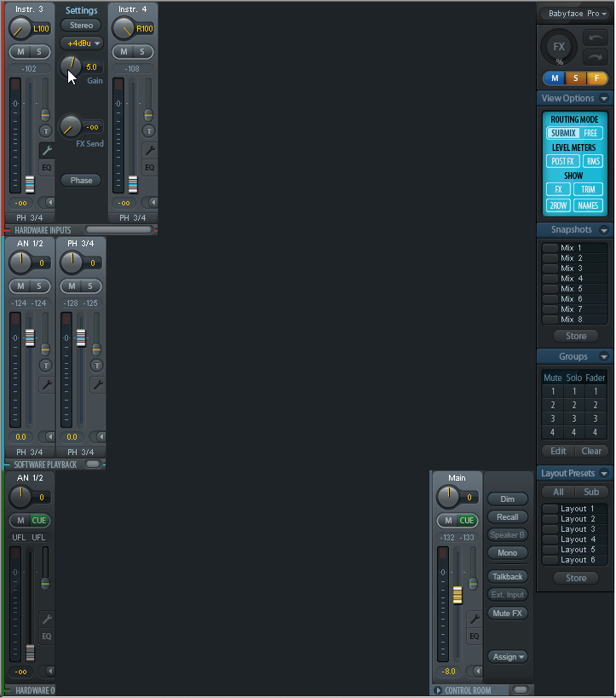Open the +4dBu level dropdown
The width and height of the screenshot is (616, 698).
click(82, 43)
